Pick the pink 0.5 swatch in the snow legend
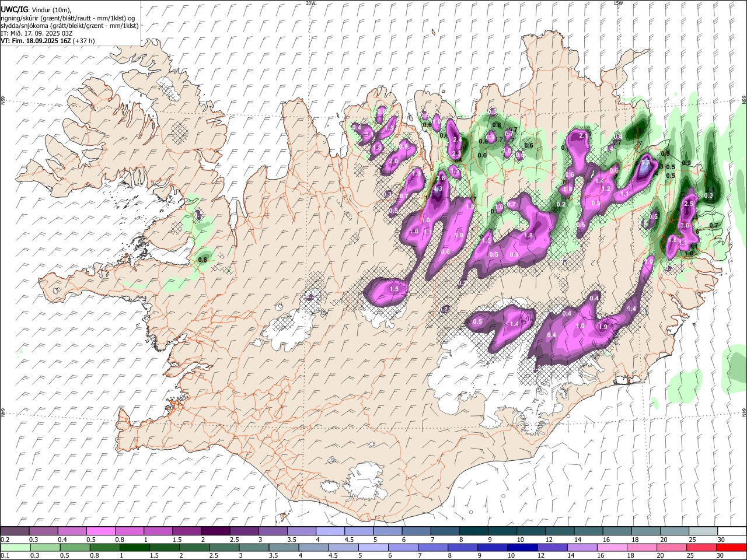747x560 pixels. [x=100, y=531]
